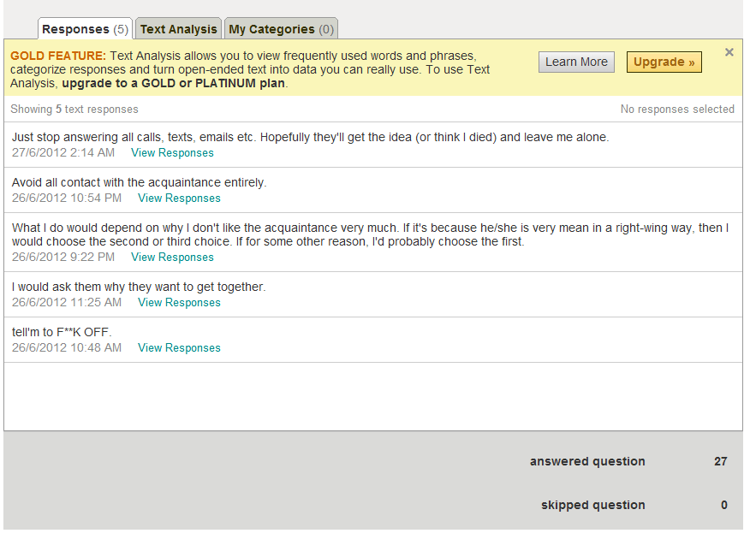Click the Learn More button
Image resolution: width=756 pixels, height=557 pixels.
[576, 62]
